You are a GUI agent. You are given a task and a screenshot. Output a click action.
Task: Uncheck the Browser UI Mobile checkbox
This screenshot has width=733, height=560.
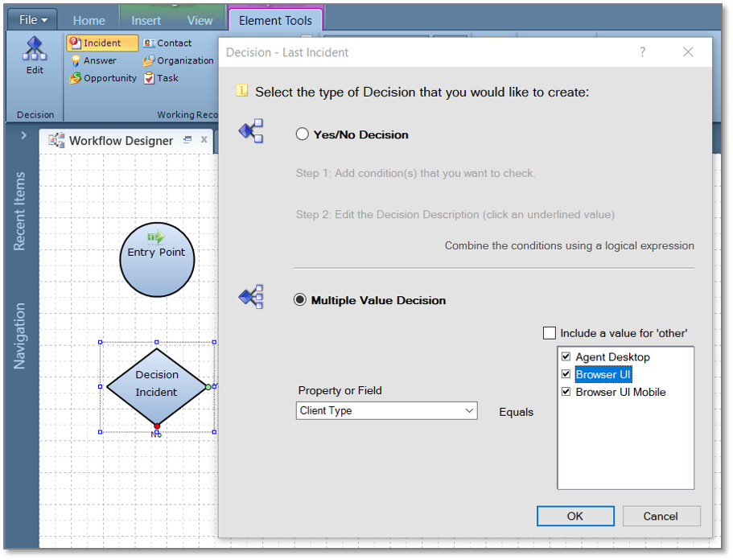coord(566,392)
